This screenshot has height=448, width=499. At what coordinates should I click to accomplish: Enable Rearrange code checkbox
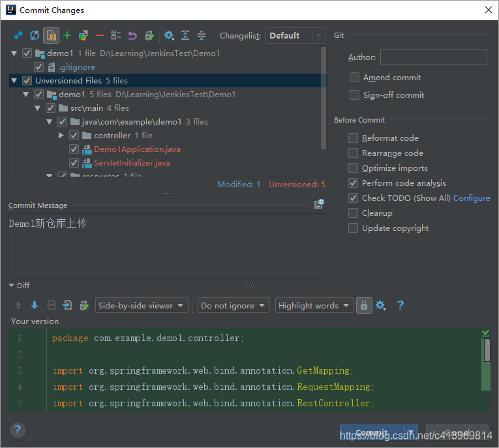pyautogui.click(x=353, y=153)
